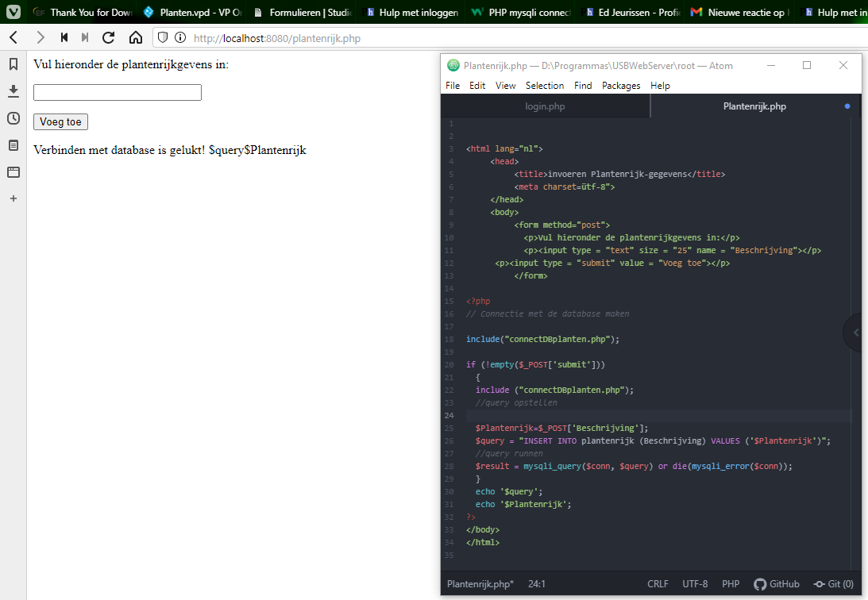Switch to the Formulieren | Studio browser tab
This screenshot has height=600, width=868.
303,12
